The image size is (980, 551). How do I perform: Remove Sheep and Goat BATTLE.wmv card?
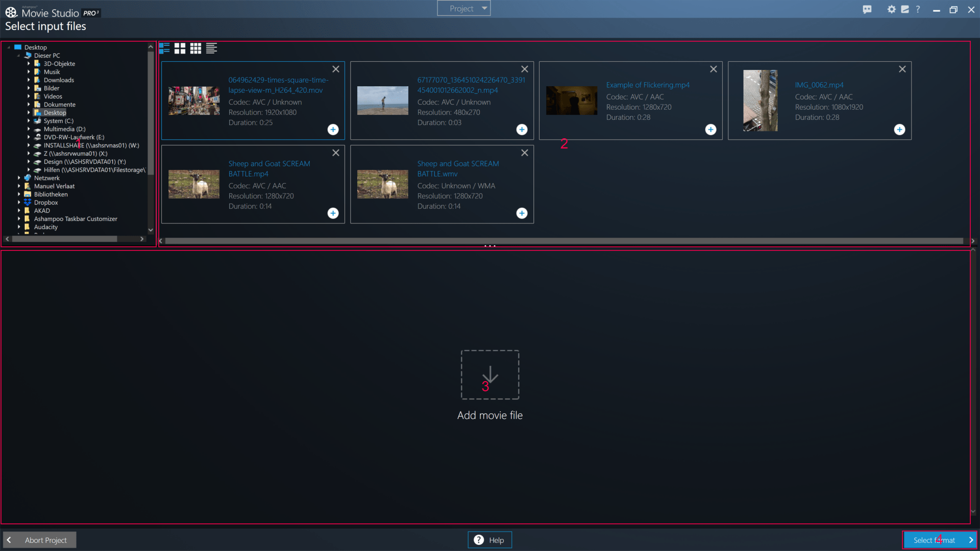tap(525, 153)
